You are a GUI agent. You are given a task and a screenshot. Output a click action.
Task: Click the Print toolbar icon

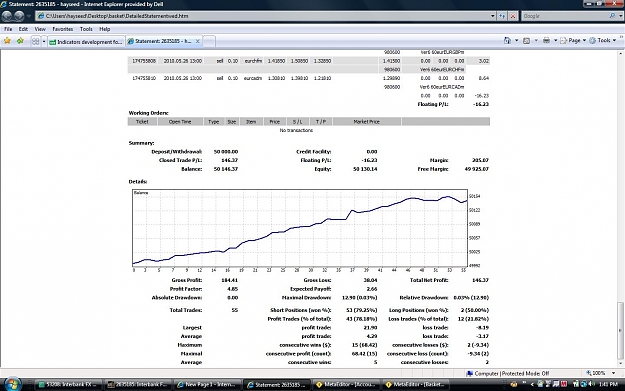[x=546, y=40]
